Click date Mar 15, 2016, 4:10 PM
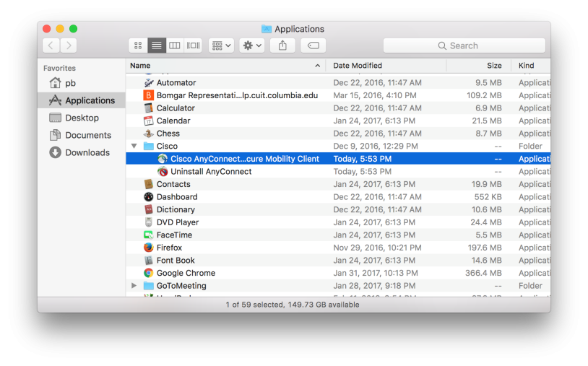588x366 pixels. click(375, 95)
